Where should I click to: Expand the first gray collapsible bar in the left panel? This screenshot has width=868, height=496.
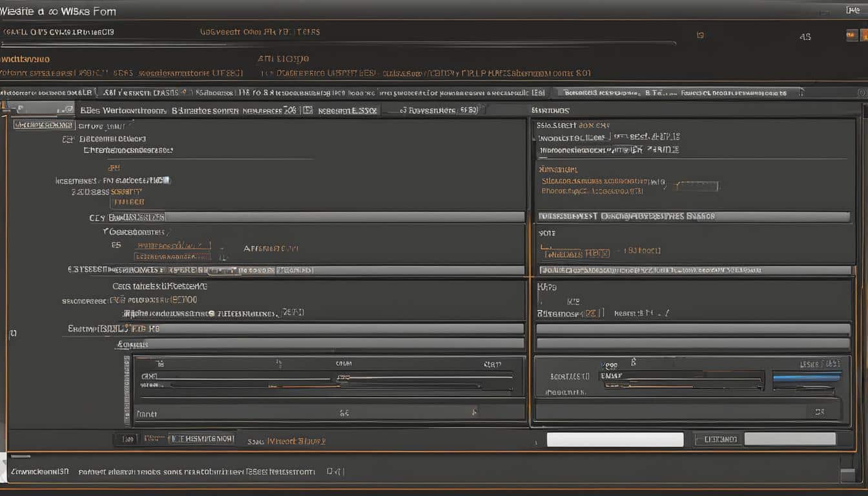[x=346, y=217]
